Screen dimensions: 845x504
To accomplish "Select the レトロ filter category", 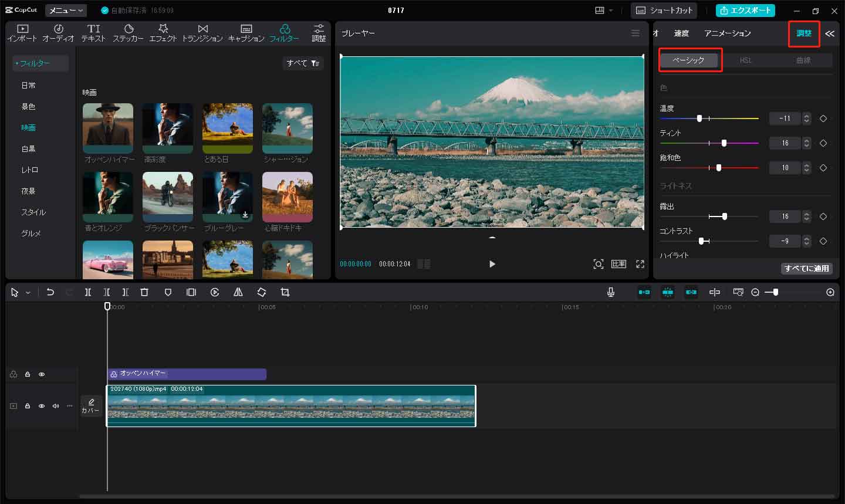I will click(x=29, y=170).
